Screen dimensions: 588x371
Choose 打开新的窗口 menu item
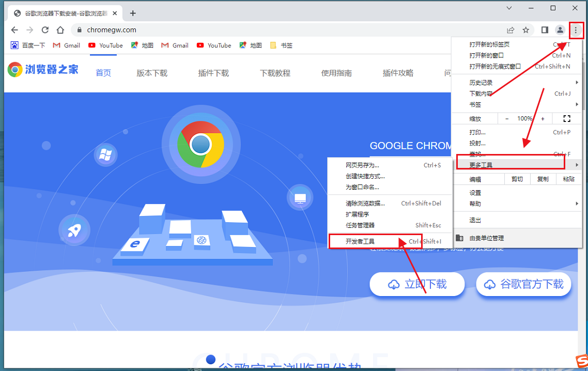[517, 55]
